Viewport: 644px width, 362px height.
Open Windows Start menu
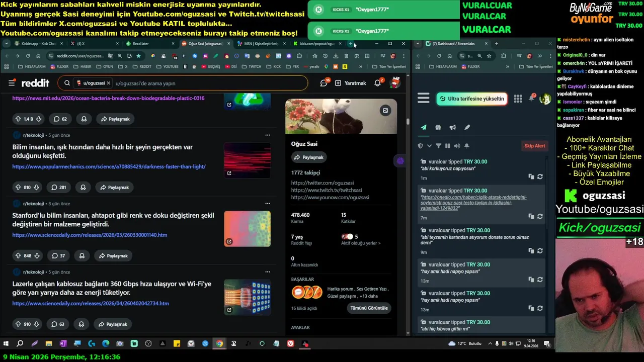[x=6, y=344]
